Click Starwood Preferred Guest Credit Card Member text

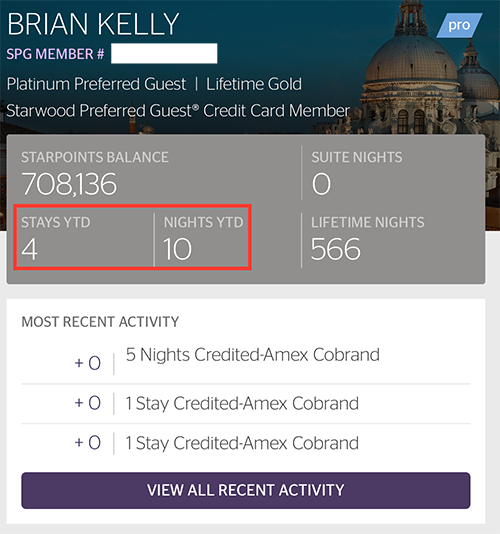tap(178, 111)
